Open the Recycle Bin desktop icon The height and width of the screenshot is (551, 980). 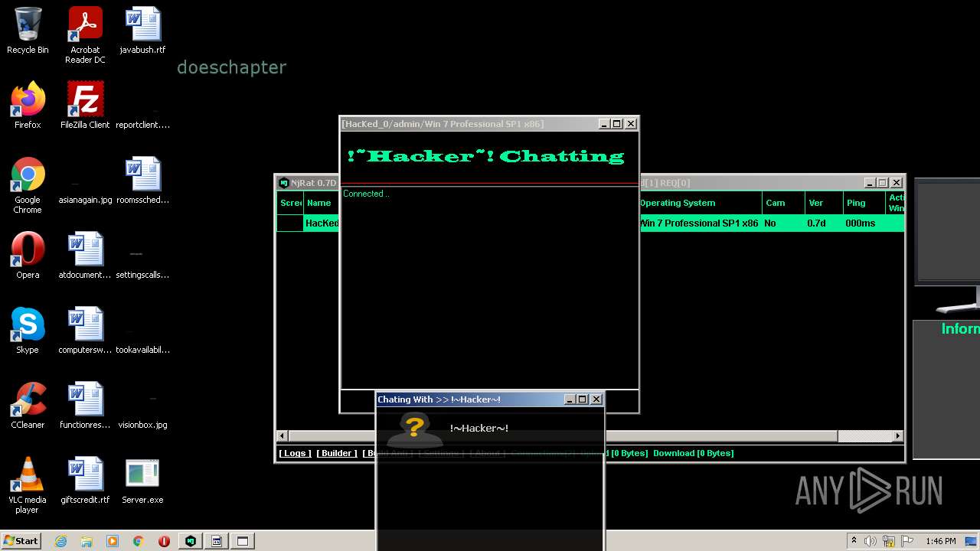[28, 31]
